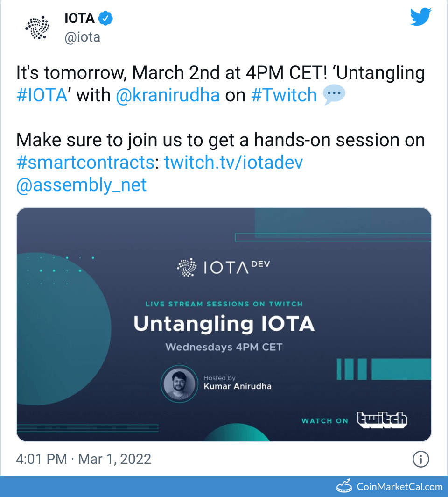Click the CoinMarketCal.com watermark text
The width and height of the screenshot is (448, 497).
[x=399, y=486]
